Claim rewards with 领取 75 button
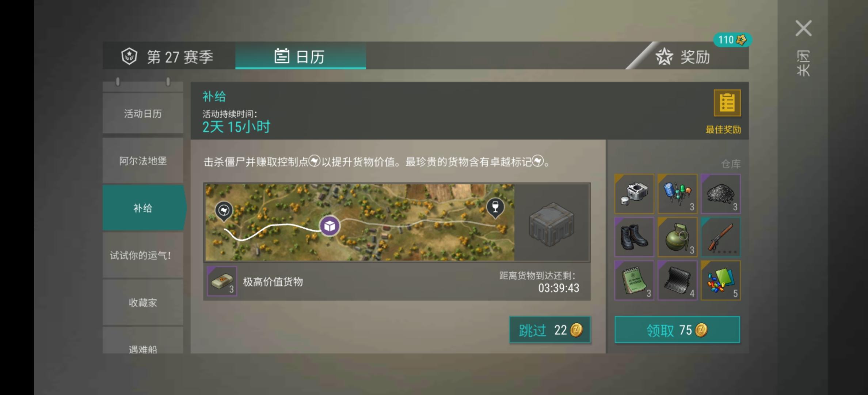Screen dimensions: 868x395 tap(677, 330)
